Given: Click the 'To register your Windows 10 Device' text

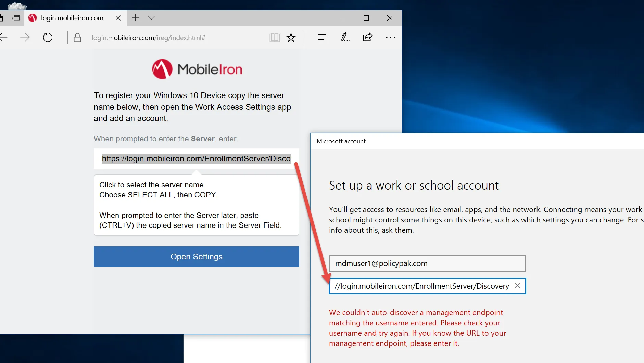Looking at the screenshot, I should tap(192, 107).
